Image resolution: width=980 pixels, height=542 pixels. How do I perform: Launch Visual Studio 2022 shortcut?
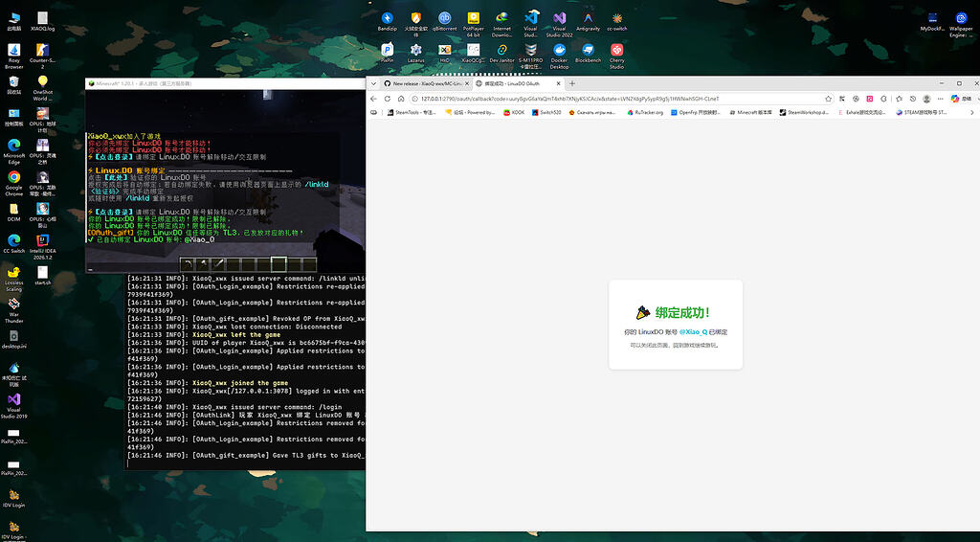point(559,24)
